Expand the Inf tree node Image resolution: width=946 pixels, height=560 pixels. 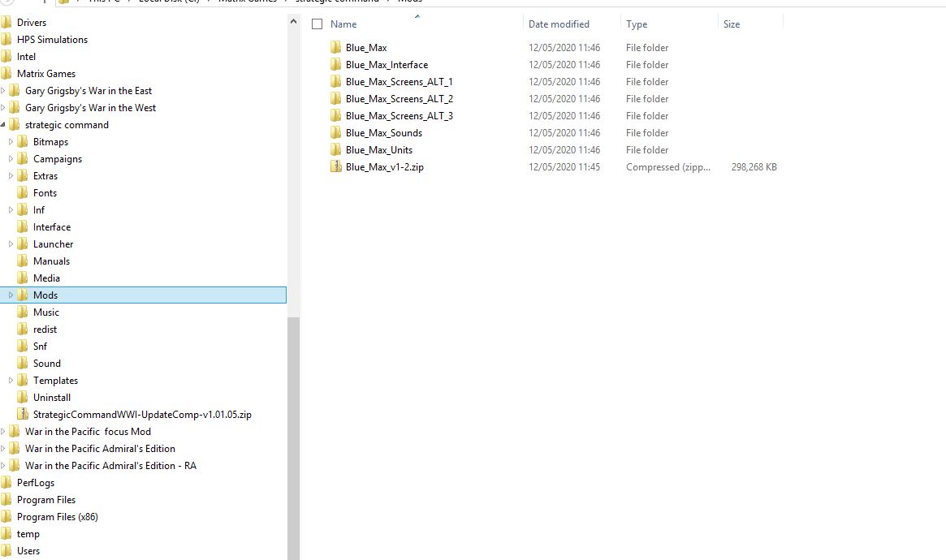11,209
